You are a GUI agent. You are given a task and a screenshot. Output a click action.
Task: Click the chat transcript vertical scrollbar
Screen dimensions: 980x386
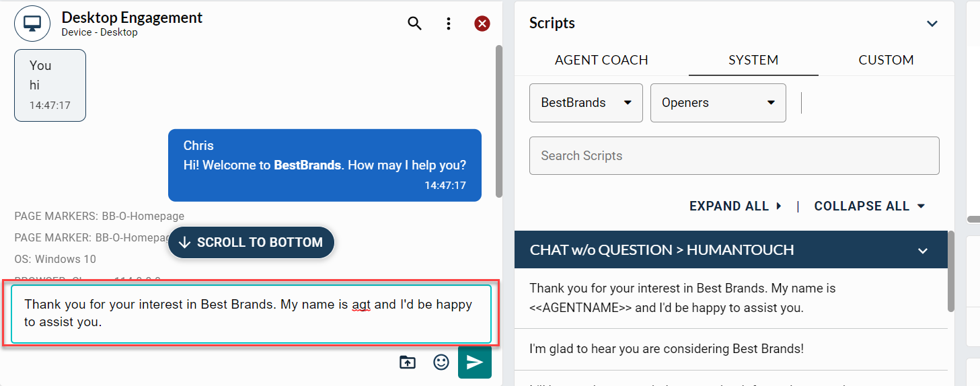point(498,121)
